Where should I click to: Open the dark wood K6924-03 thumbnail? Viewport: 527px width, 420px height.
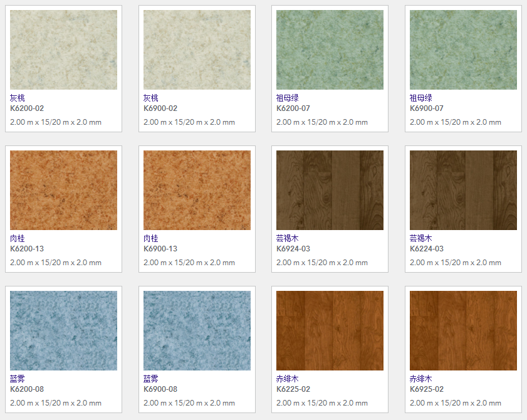click(x=330, y=190)
